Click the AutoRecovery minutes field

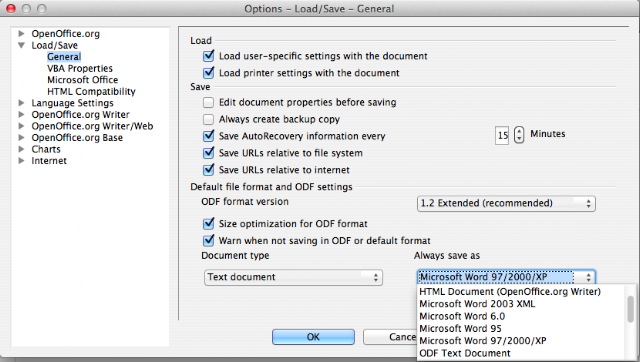click(x=502, y=135)
